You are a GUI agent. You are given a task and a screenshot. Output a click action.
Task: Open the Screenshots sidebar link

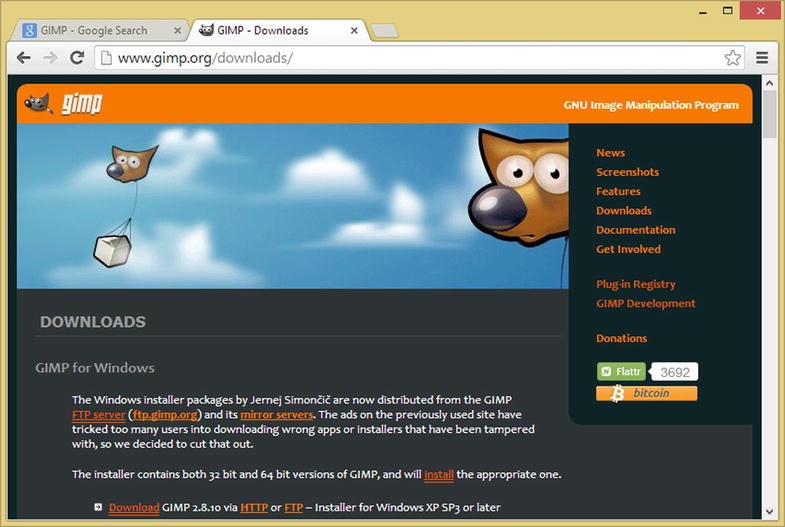[x=627, y=172]
